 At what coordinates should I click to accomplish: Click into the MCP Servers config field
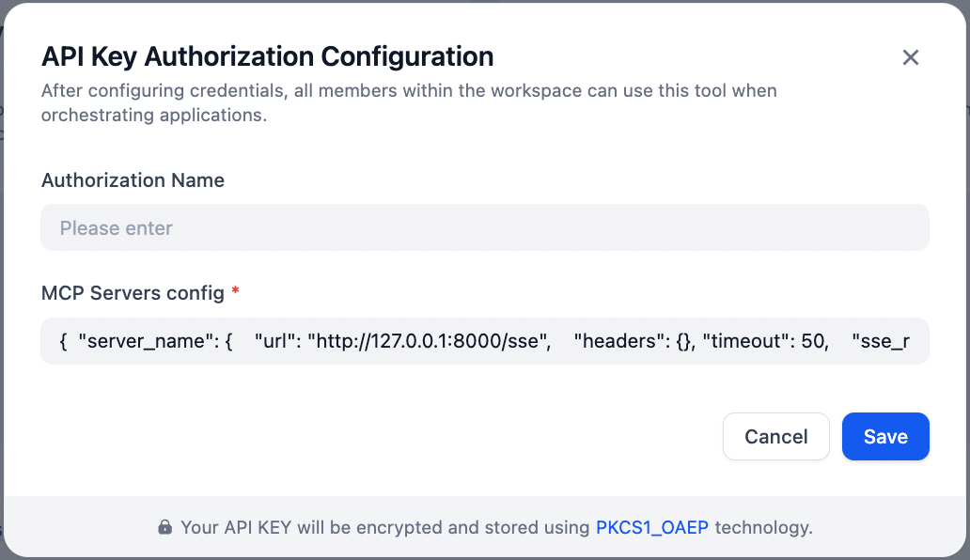click(x=484, y=340)
